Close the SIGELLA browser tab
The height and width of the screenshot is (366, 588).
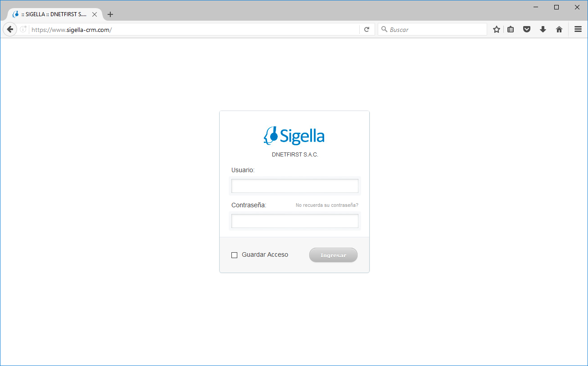tap(95, 14)
